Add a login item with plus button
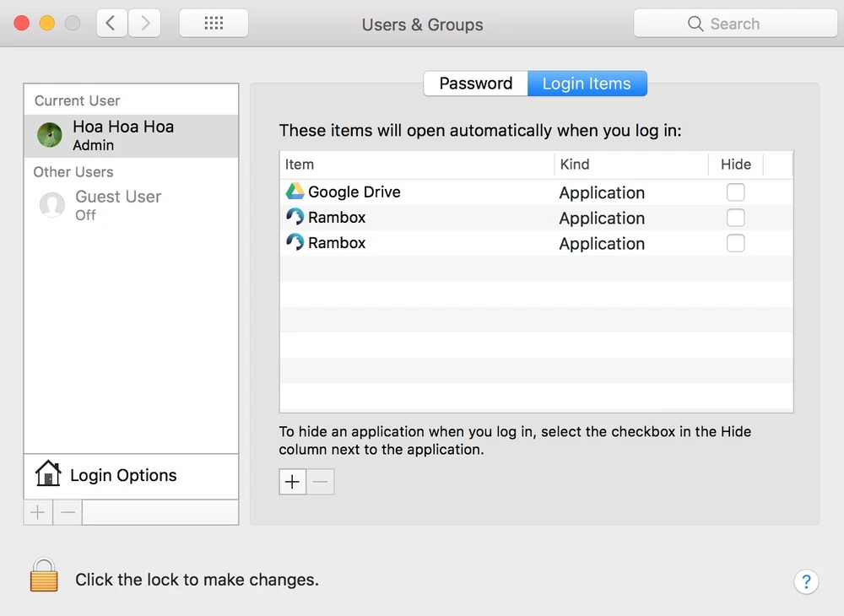 pyautogui.click(x=293, y=482)
